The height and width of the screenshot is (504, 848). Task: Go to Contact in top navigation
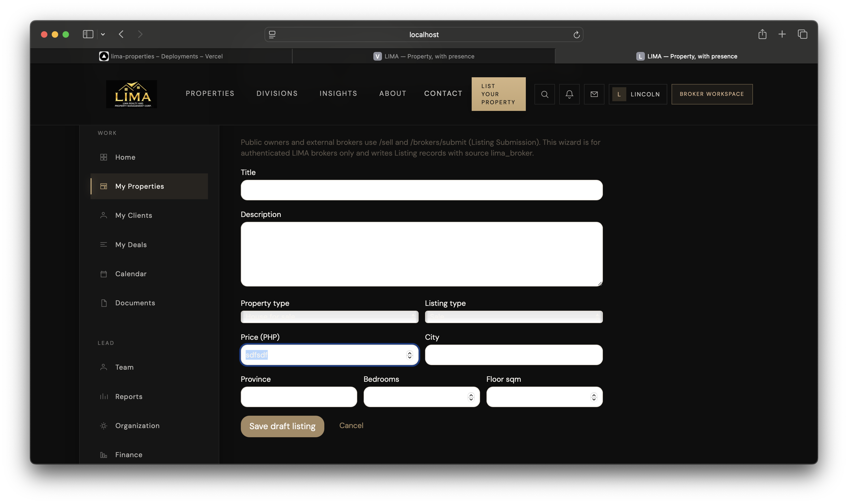443,93
